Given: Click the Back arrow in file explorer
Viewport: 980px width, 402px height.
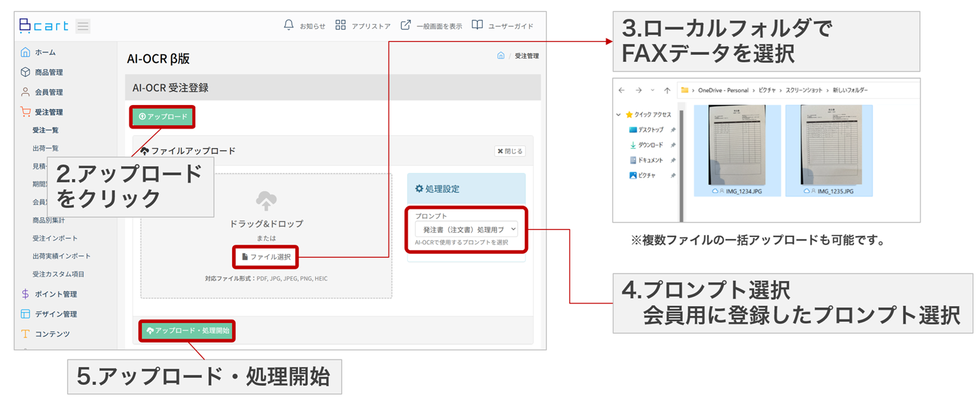Looking at the screenshot, I should coord(621,90).
